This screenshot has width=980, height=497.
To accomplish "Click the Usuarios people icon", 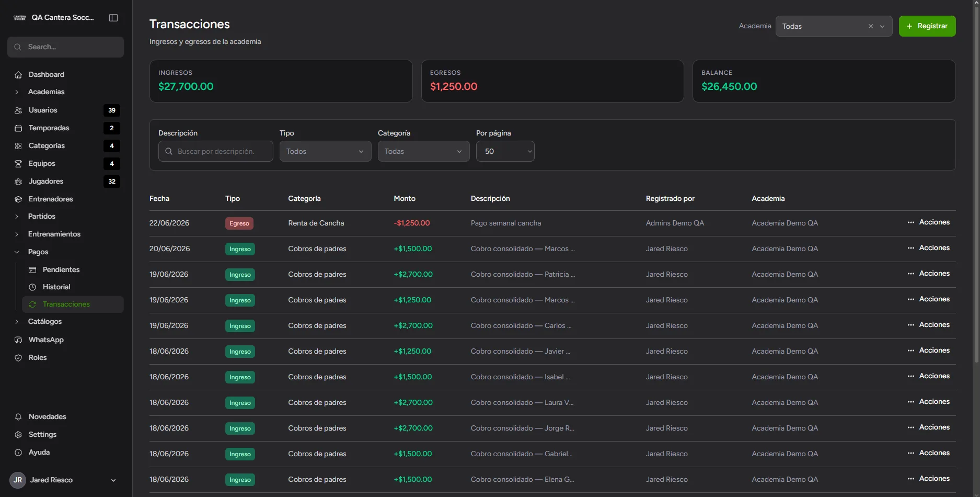I will tap(18, 110).
